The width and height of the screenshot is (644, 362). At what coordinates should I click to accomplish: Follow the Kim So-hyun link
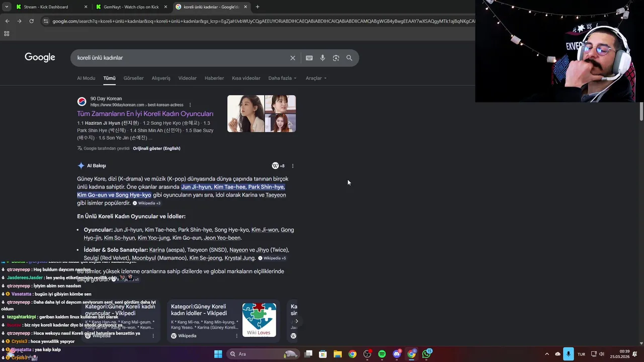click(x=119, y=238)
